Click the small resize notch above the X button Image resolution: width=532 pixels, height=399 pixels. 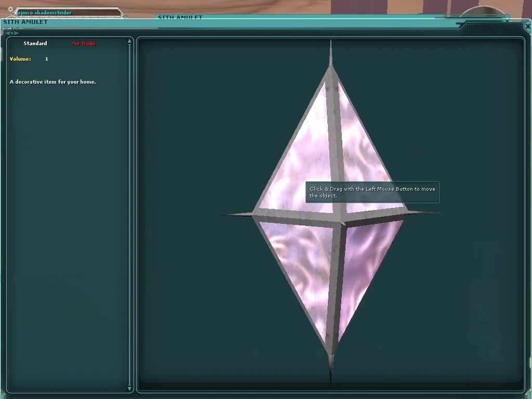tap(508, 21)
